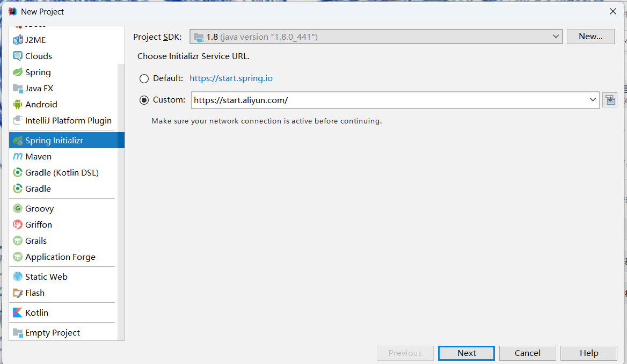Click the icon button beside custom URL field

(x=610, y=100)
